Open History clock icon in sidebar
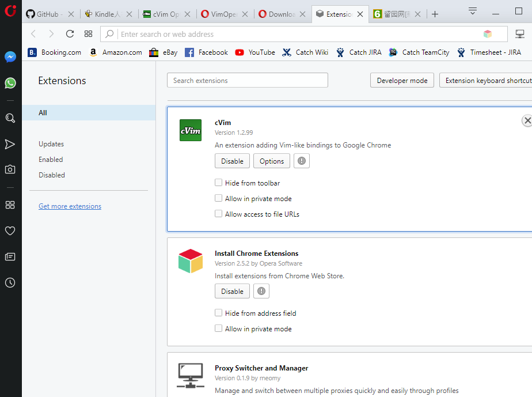532x397 pixels. click(10, 282)
